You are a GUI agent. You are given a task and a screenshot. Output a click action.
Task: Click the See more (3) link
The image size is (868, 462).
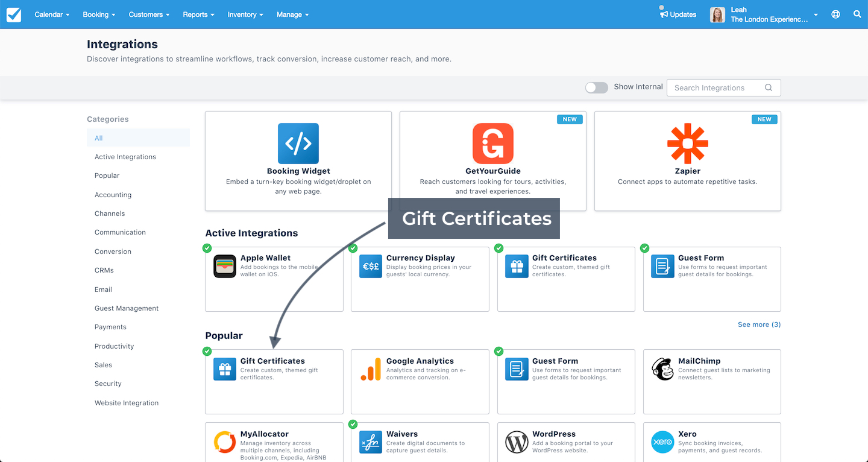pos(759,324)
